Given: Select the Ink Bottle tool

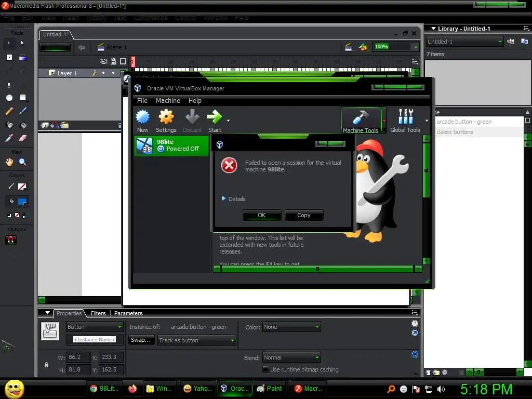Looking at the screenshot, I should (9, 125).
